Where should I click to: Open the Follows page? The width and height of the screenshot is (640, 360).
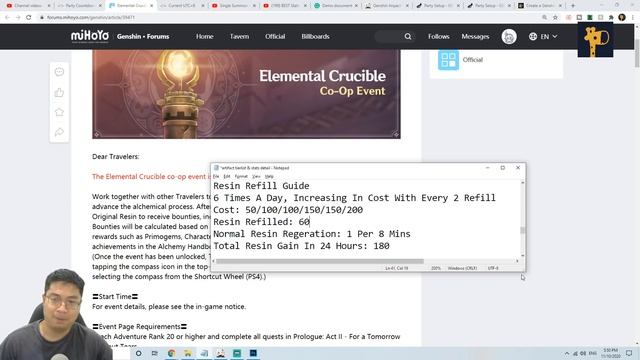click(439, 36)
